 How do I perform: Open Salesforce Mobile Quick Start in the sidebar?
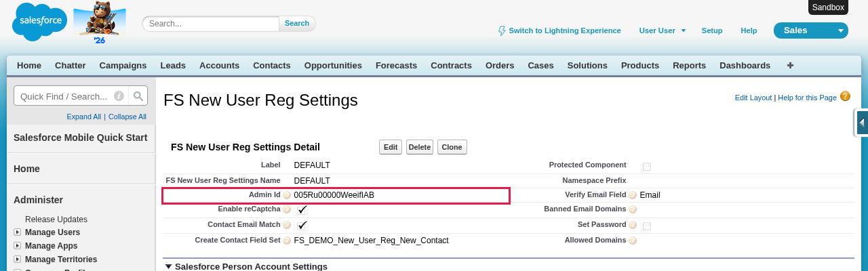point(81,138)
